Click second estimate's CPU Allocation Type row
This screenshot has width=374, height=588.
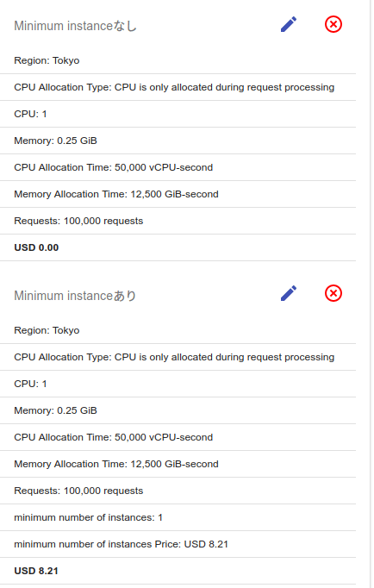tap(178, 357)
